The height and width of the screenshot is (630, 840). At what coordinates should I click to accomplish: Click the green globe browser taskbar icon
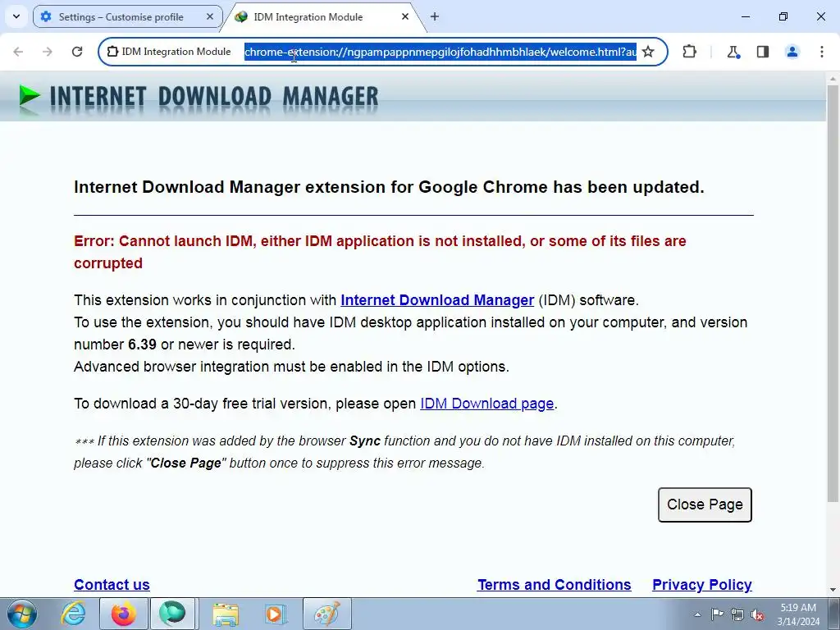[172, 614]
